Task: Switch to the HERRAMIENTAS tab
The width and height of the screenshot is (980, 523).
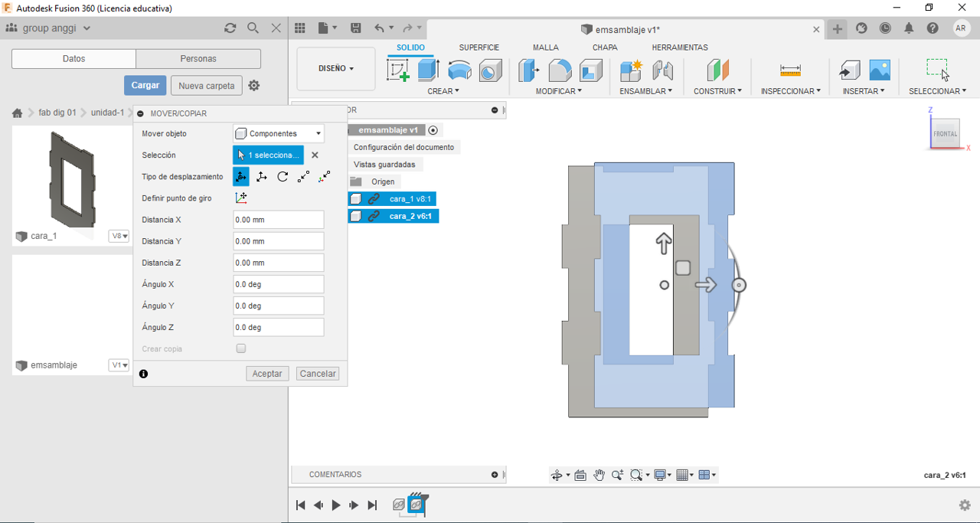Action: [x=680, y=47]
